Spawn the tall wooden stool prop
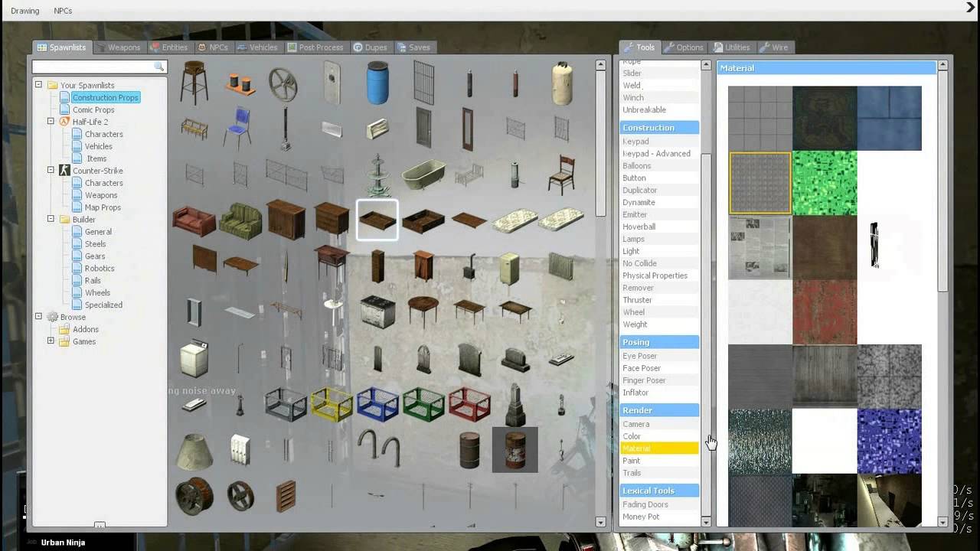Image resolution: width=980 pixels, height=551 pixels. (194, 83)
